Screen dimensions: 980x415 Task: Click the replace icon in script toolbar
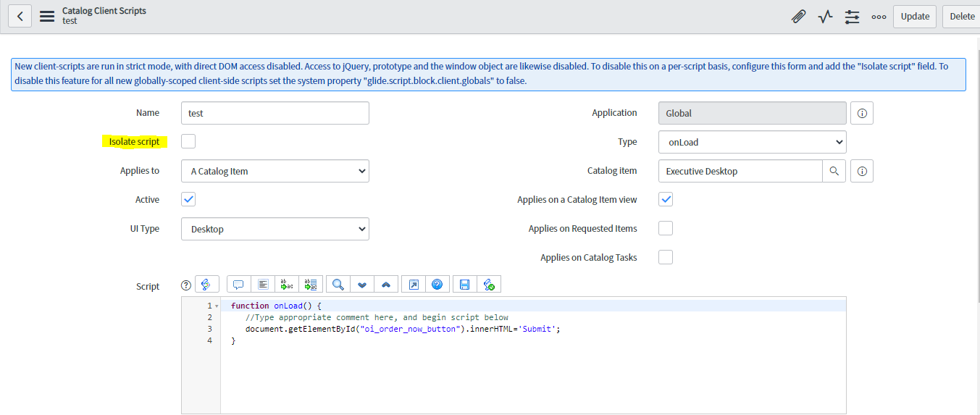click(287, 285)
